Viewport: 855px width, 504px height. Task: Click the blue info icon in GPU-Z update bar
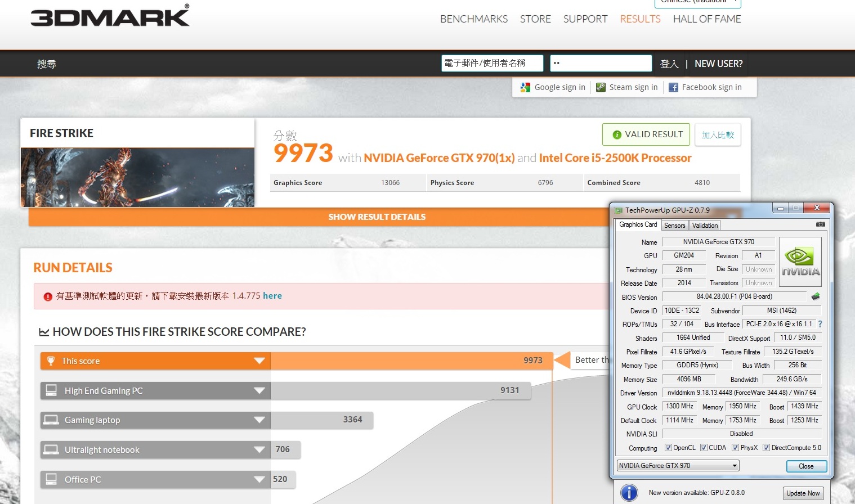[x=629, y=493]
